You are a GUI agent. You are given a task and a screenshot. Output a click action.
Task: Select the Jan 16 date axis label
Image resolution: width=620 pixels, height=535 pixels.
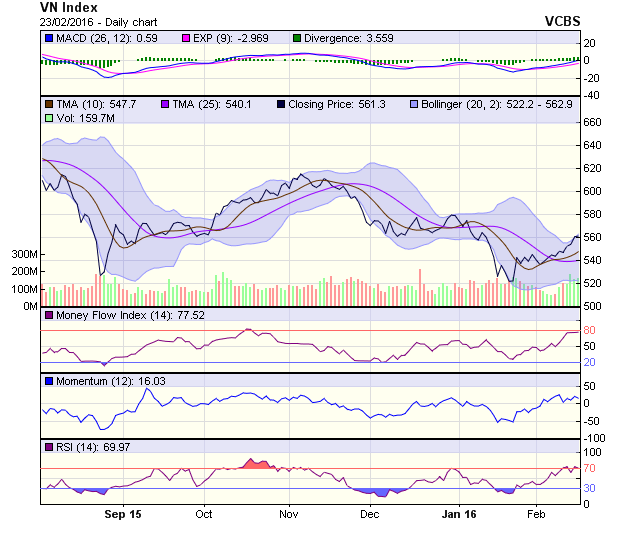(458, 514)
